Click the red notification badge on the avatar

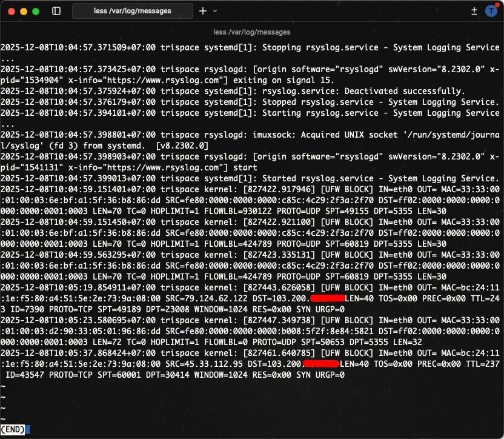pyautogui.click(x=497, y=6)
